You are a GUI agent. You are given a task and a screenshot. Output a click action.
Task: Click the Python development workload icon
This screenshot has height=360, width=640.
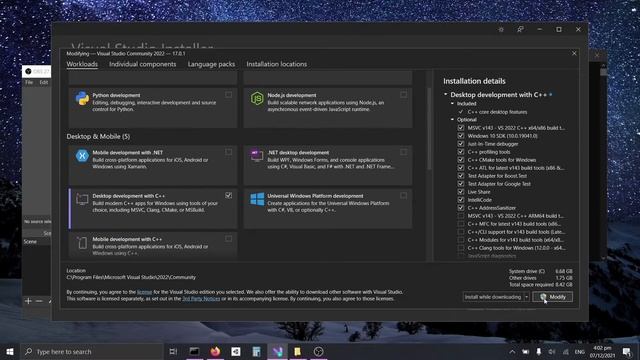point(82,98)
